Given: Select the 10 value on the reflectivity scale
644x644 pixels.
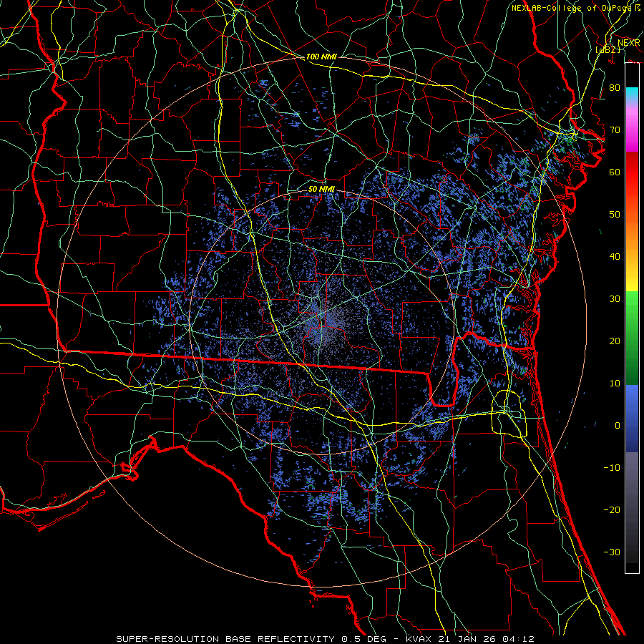Looking at the screenshot, I should click(x=615, y=384).
